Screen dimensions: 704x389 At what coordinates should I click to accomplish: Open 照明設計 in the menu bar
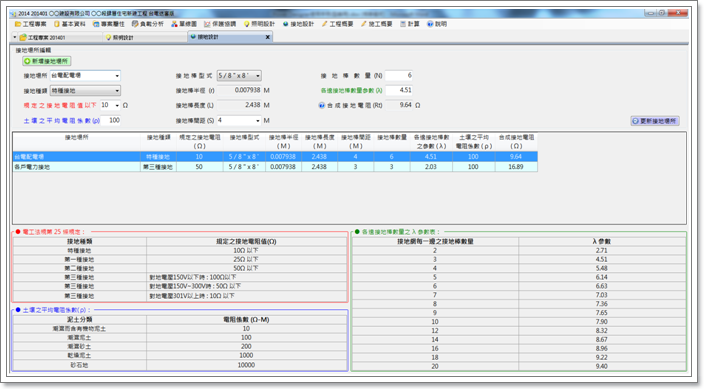tap(259, 24)
